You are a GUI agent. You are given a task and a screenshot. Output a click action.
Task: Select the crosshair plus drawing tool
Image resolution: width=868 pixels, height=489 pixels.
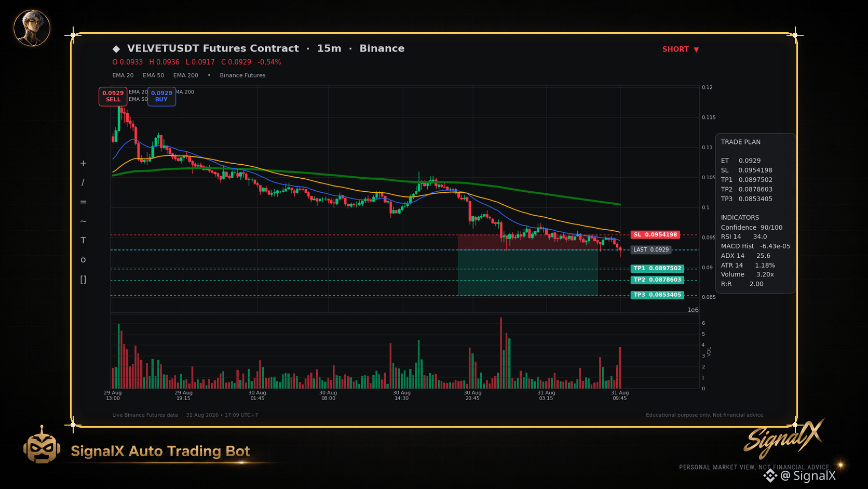click(x=83, y=163)
